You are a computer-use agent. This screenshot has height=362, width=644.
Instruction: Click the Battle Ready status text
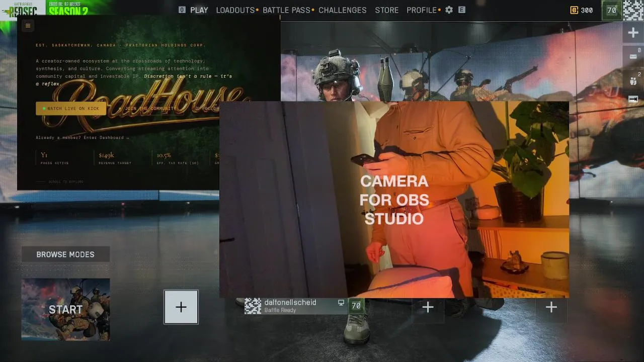280,310
